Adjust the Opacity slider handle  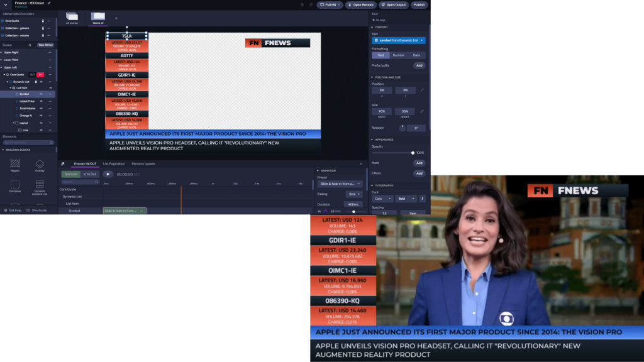(413, 153)
